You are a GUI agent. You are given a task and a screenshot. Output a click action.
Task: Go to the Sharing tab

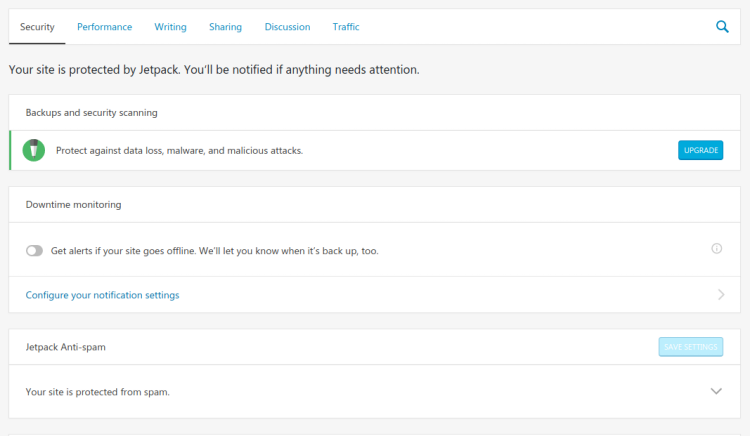coord(225,27)
